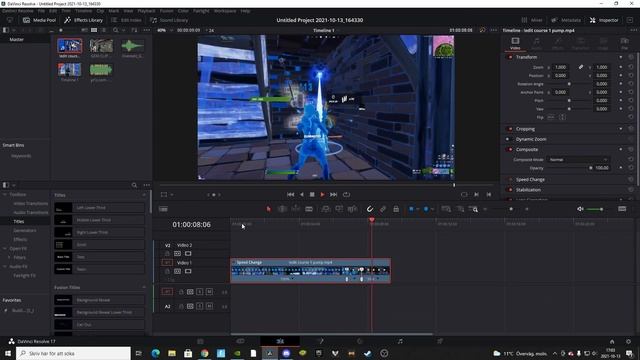Click the zoom link chain icon

580,67
